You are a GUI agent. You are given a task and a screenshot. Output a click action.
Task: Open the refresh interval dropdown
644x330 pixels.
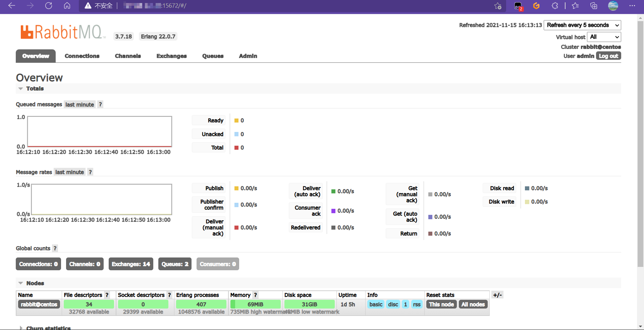pyautogui.click(x=582, y=25)
